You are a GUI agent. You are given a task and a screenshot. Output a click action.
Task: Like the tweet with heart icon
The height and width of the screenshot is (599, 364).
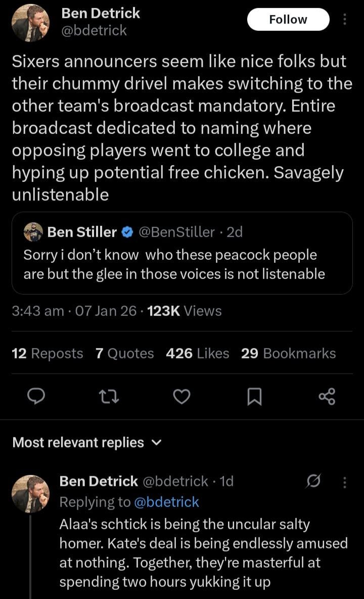tap(181, 397)
